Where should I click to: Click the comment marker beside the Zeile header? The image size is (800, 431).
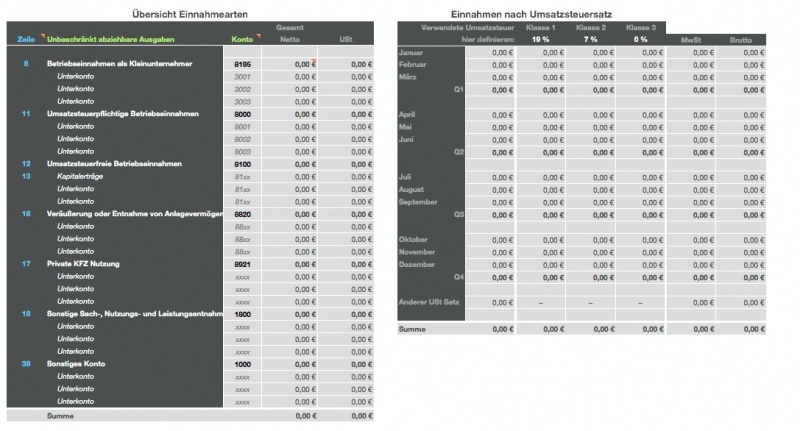pyautogui.click(x=43, y=36)
